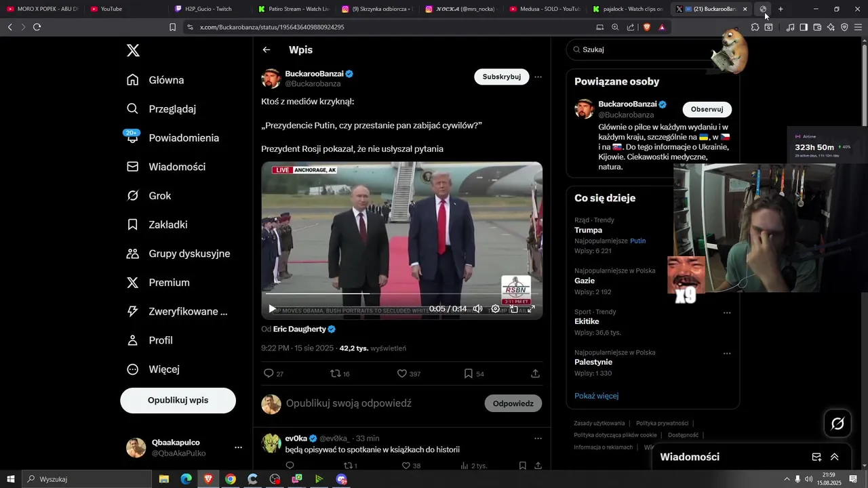
Task: Bookmark the post with 54 bookmarks
Action: (468, 373)
